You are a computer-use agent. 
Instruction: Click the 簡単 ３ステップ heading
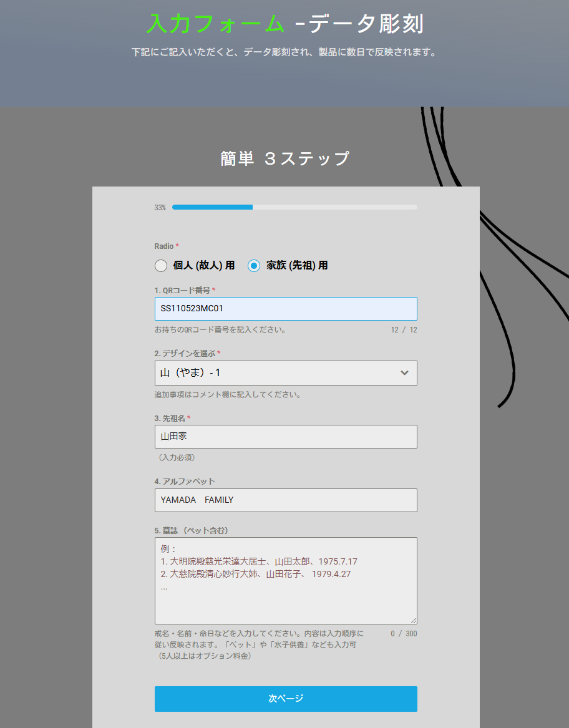[x=285, y=158]
